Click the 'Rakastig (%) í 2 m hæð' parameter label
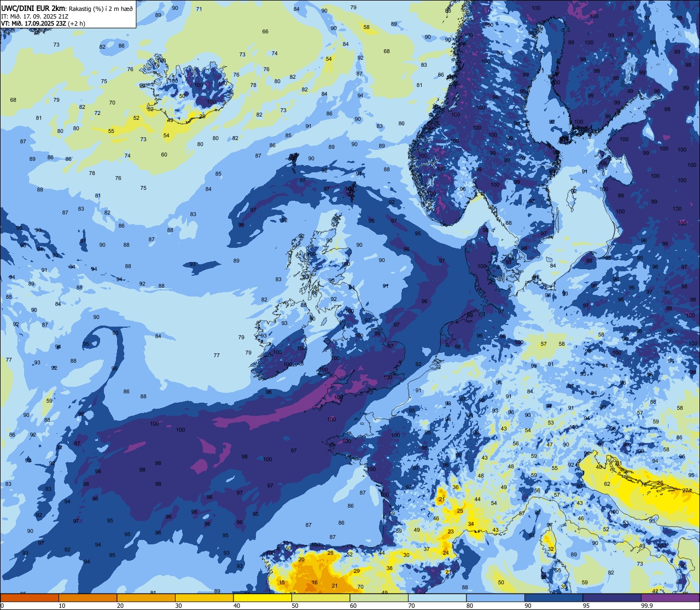This screenshot has height=610, width=700. point(101,8)
